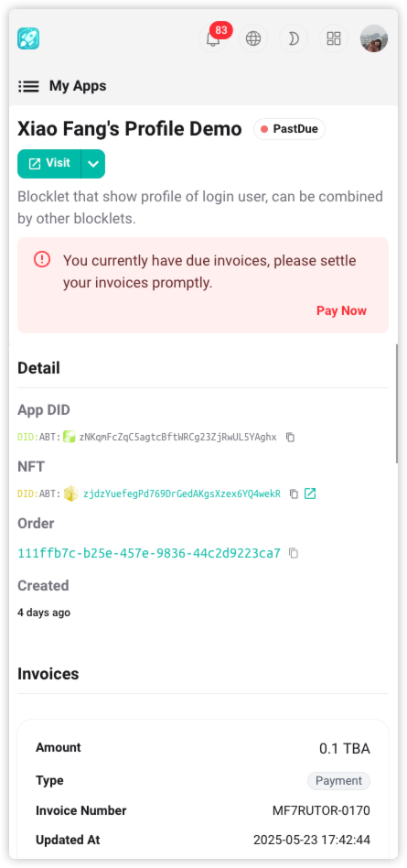The image size is (407, 868).
Task: Open the language globe selector
Action: pyautogui.click(x=253, y=38)
